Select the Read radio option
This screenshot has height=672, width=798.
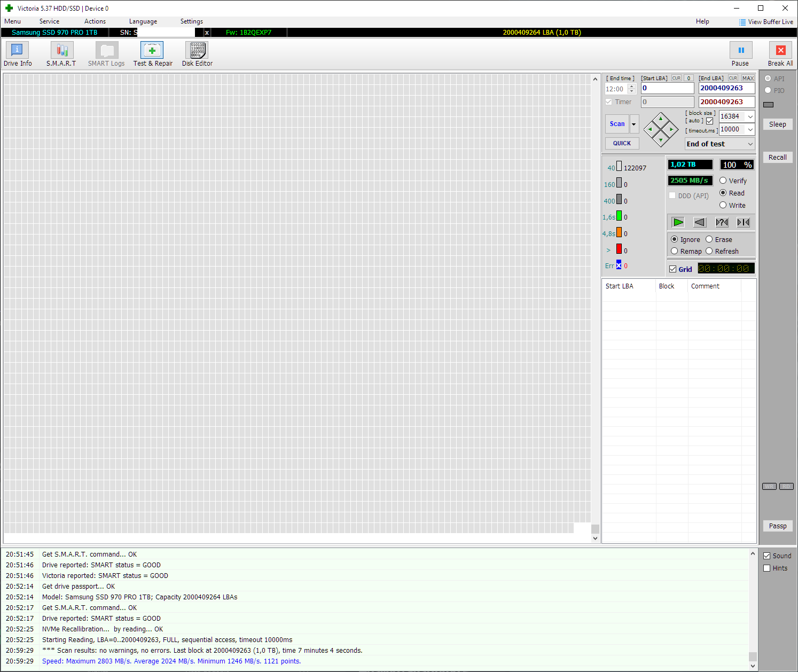click(723, 193)
